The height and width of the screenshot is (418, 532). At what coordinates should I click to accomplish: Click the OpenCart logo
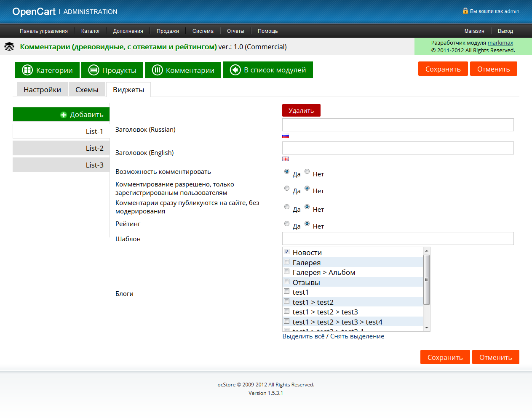pyautogui.click(x=34, y=12)
